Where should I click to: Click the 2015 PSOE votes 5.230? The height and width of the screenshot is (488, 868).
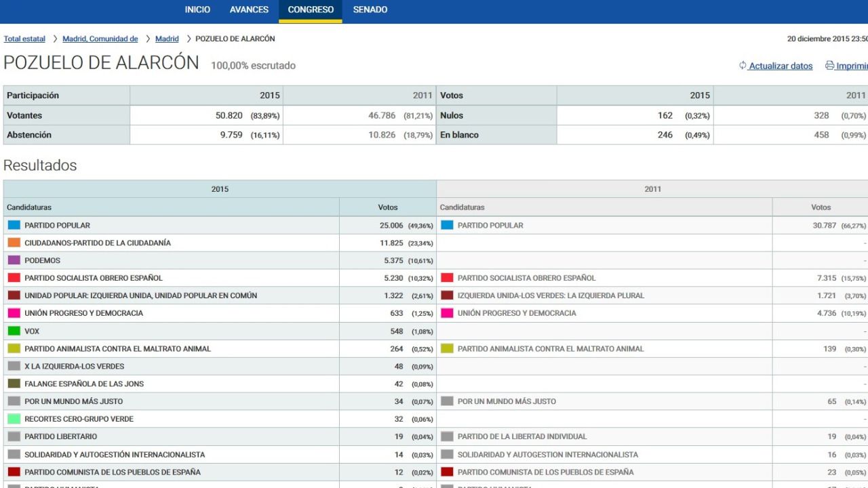[x=393, y=279]
